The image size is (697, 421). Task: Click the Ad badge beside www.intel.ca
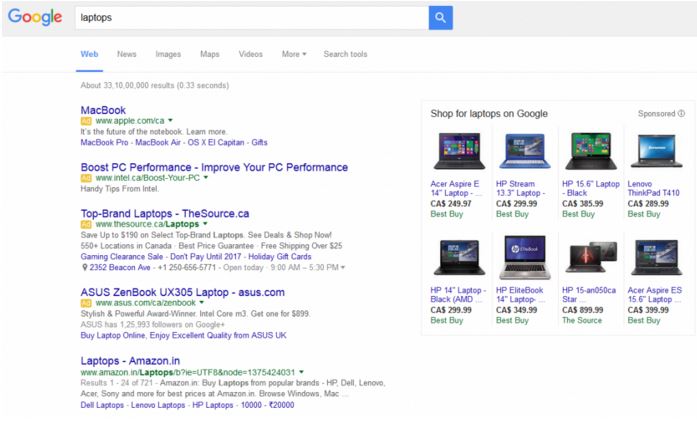[x=86, y=178]
